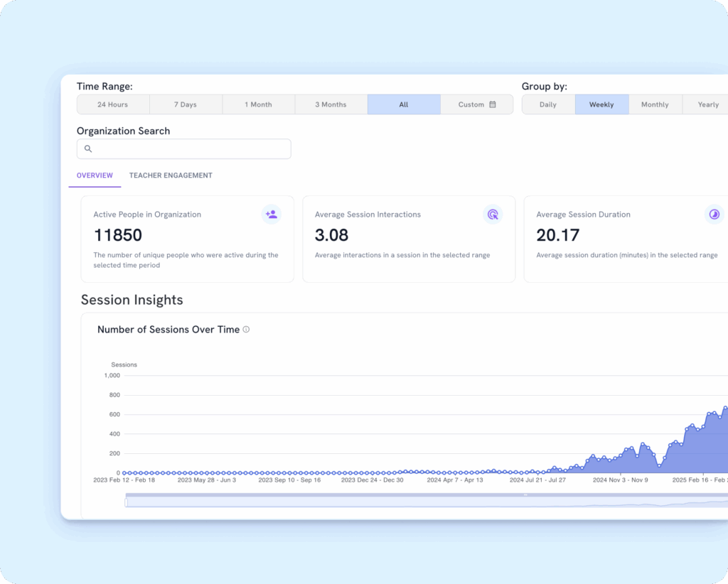
Task: Select the 7 Days time range
Action: point(186,104)
